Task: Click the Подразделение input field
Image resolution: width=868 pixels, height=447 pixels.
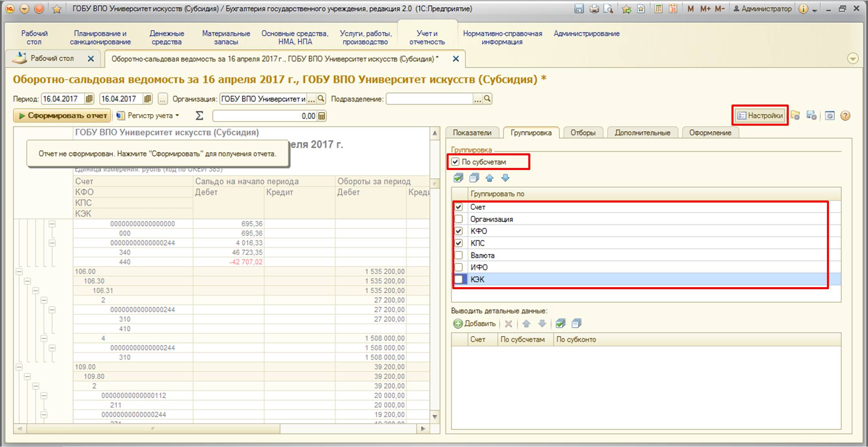Action: (429, 99)
